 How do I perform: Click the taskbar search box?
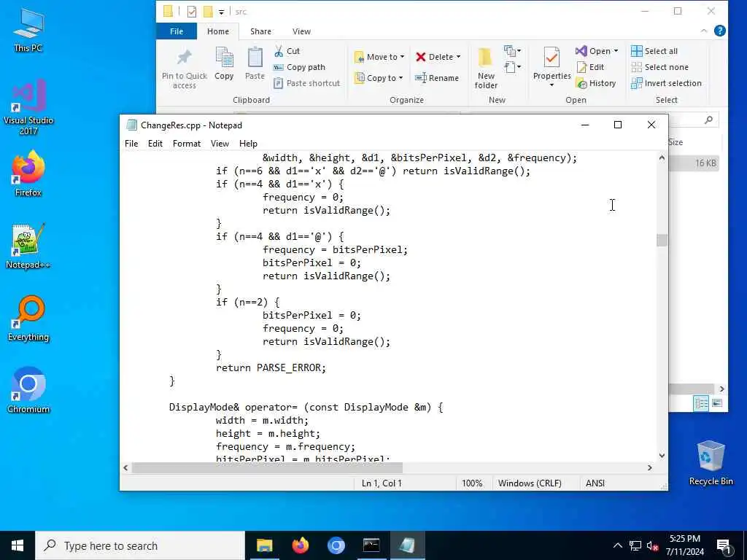[x=140, y=545]
